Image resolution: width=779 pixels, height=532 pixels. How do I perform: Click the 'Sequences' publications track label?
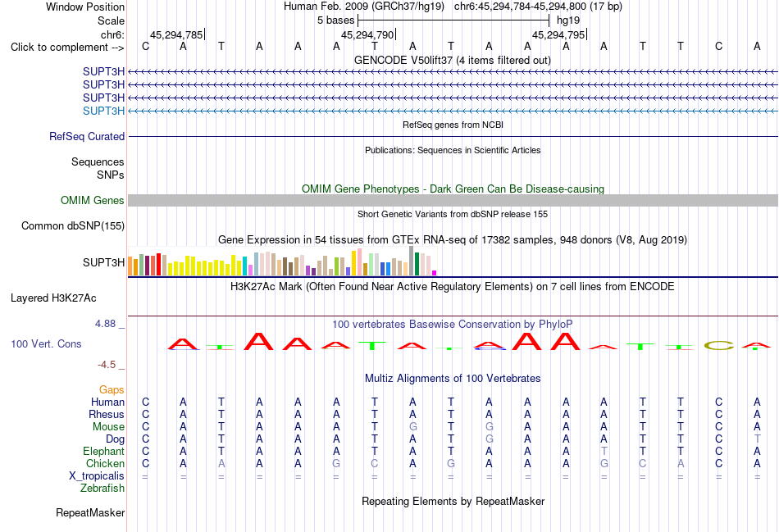coord(98,162)
